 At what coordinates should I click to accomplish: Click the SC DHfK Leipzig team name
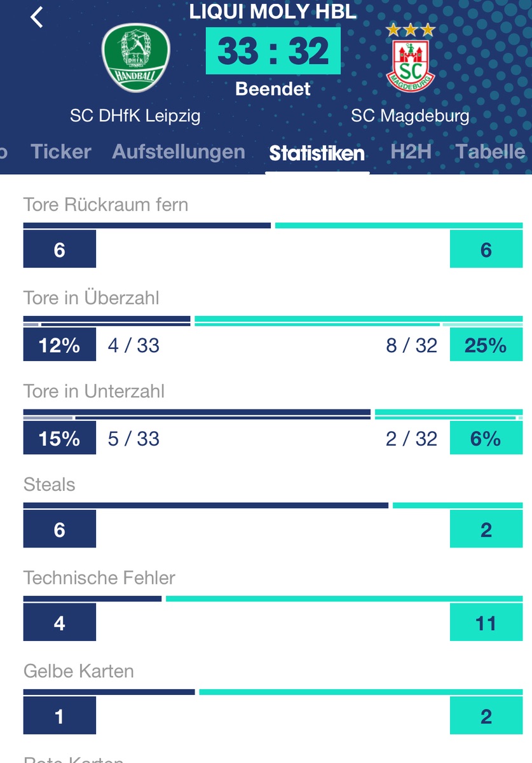(135, 116)
